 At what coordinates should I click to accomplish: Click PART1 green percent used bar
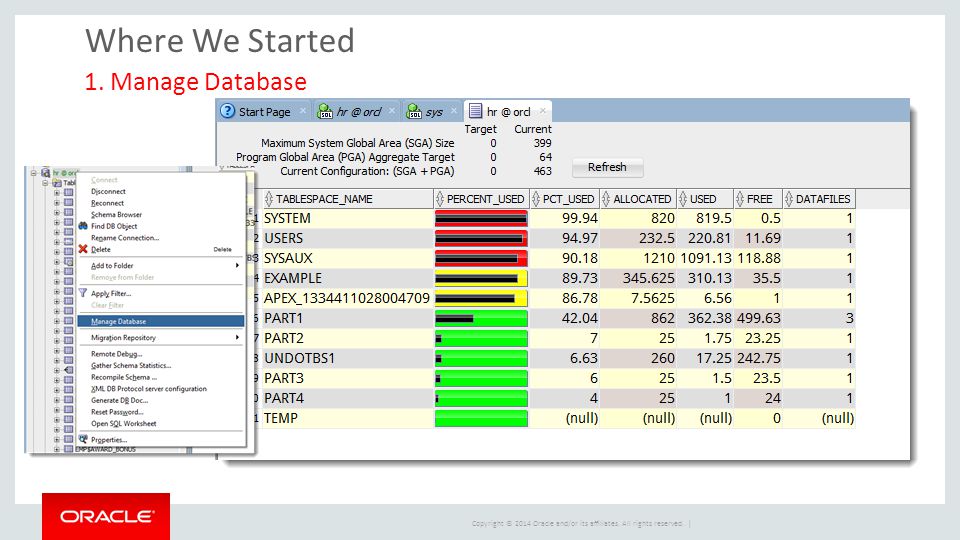[x=481, y=318]
